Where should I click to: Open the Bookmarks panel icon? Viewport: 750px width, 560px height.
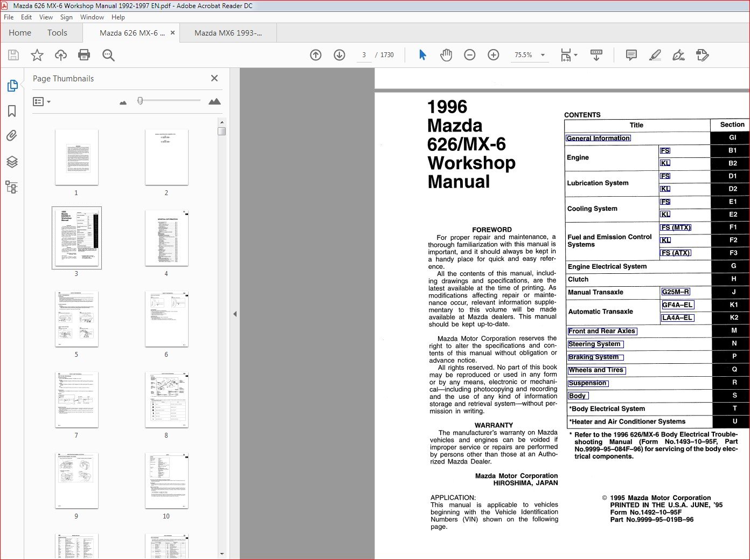coord(12,111)
